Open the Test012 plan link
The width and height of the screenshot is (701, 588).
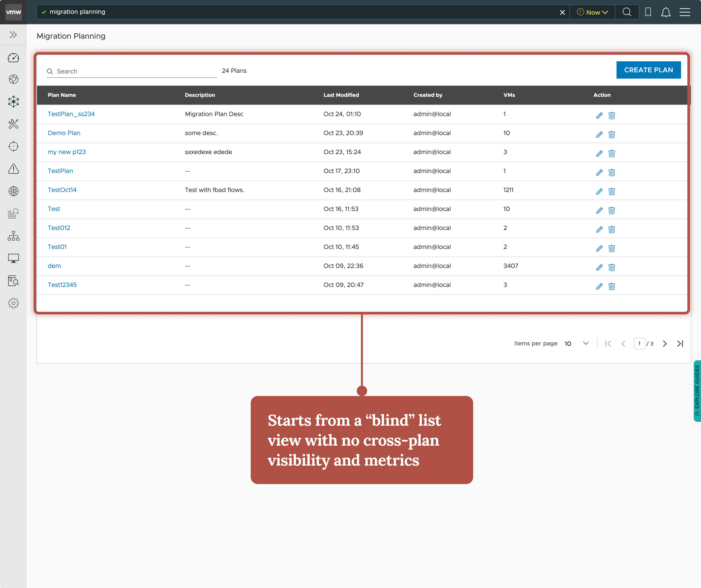point(59,228)
